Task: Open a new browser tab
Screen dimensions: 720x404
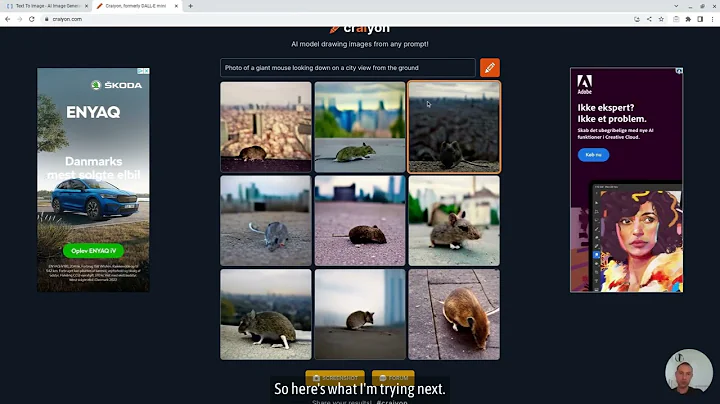Action: pos(191,6)
